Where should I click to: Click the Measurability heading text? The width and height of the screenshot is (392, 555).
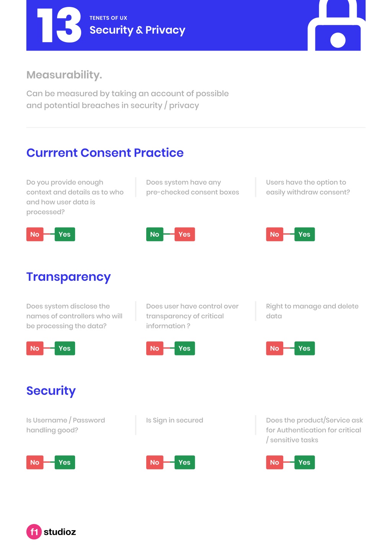(64, 75)
